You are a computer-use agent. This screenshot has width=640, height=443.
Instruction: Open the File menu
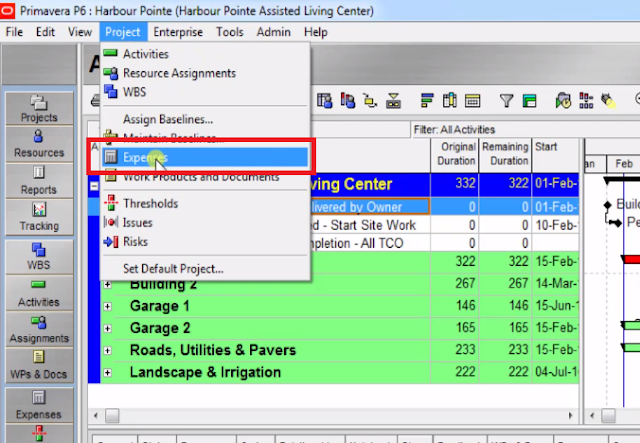tap(14, 32)
